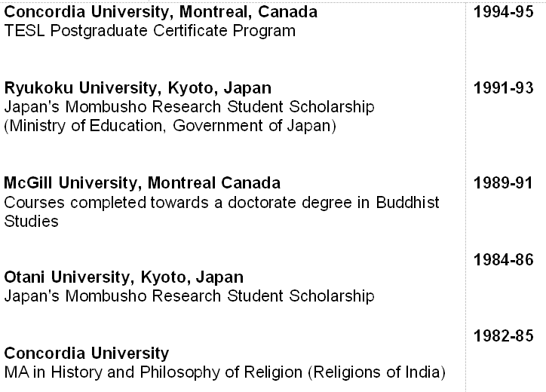Click the McGill University, Montreal Canada heading

coord(143,183)
